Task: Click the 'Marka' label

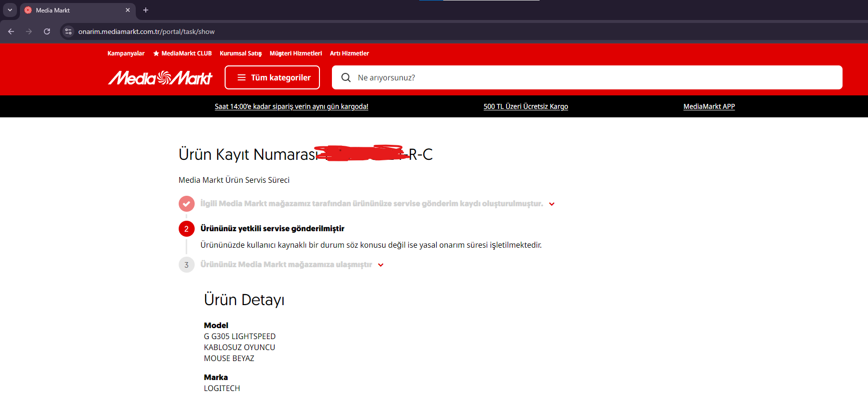Action: (x=216, y=378)
